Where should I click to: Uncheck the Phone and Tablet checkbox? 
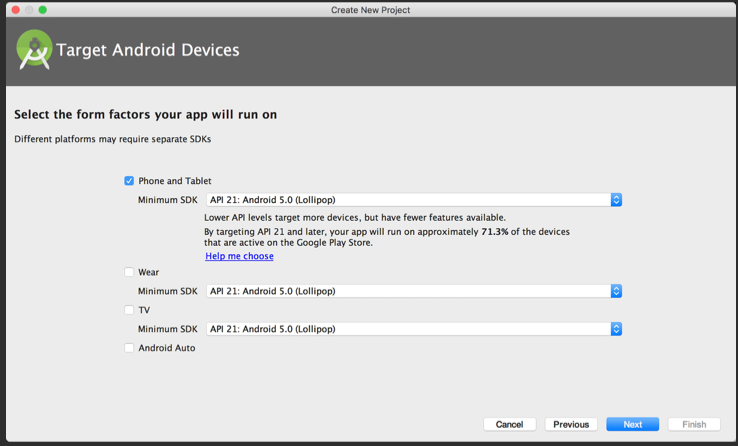(129, 181)
